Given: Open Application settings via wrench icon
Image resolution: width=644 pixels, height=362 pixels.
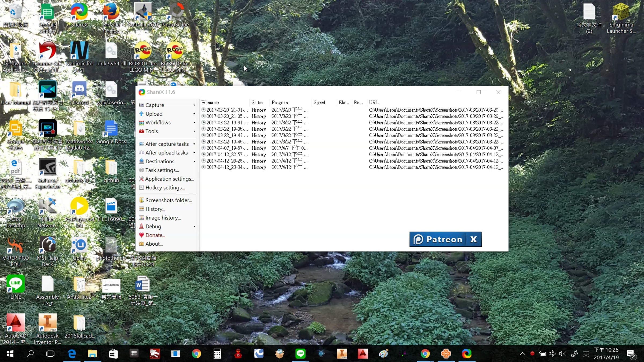Looking at the screenshot, I should coord(141,179).
